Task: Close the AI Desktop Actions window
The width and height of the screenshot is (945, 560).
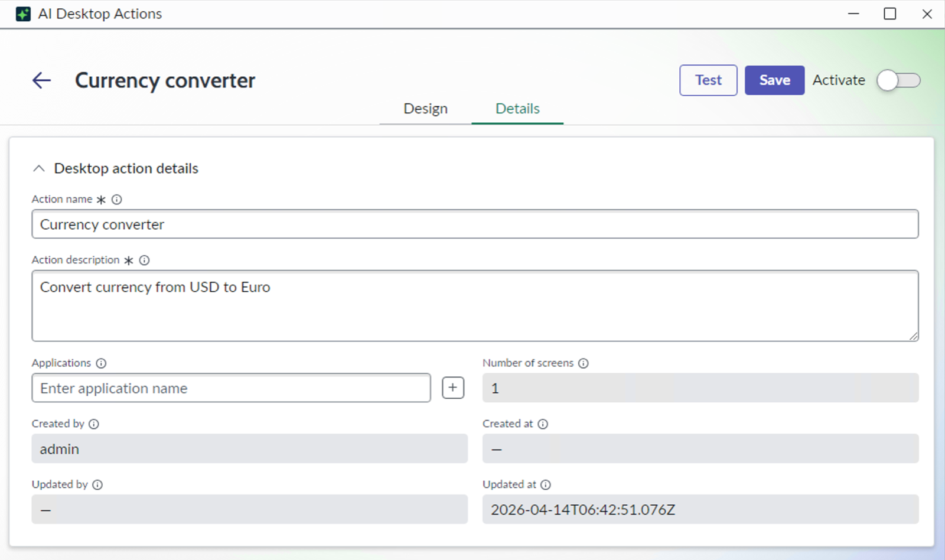Action: pos(927,14)
